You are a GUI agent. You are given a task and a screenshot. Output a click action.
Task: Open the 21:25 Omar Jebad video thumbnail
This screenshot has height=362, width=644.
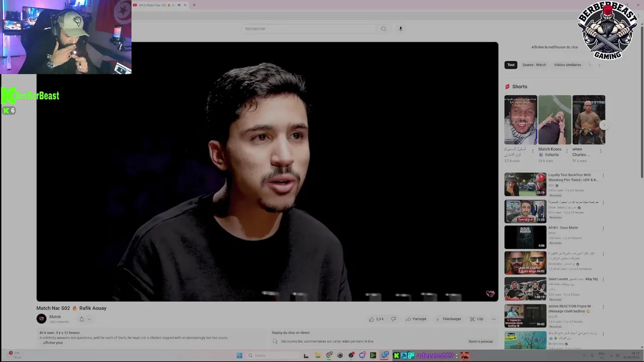click(x=525, y=211)
